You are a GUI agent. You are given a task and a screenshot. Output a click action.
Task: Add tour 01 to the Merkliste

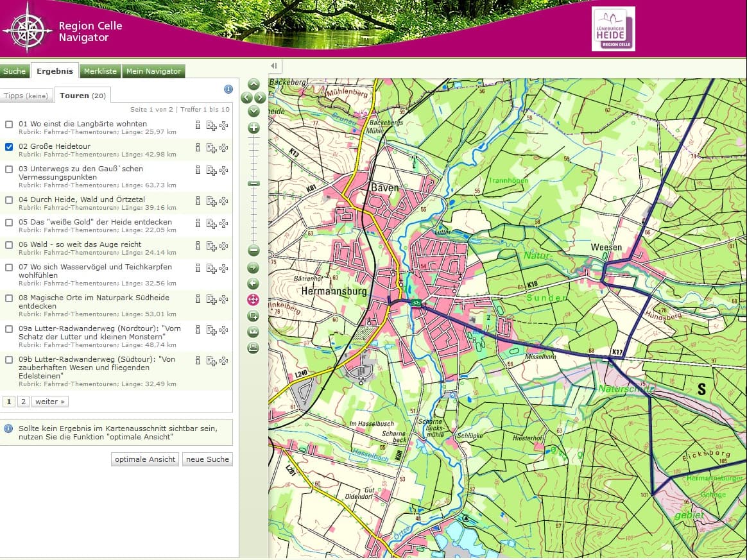click(x=211, y=126)
